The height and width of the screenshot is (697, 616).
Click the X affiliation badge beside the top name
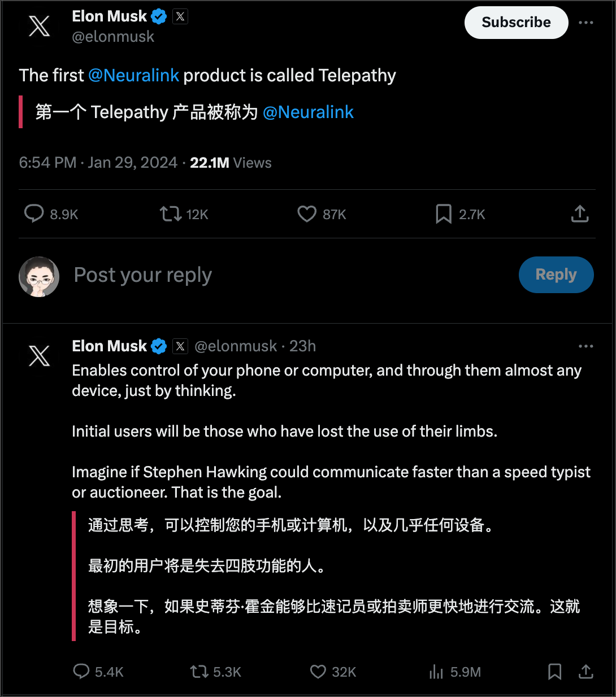pos(180,16)
